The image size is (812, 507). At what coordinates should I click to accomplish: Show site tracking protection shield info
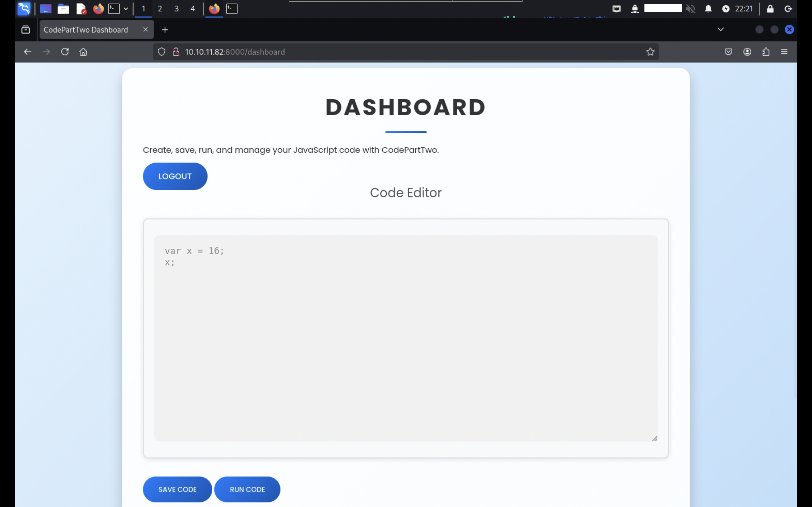(161, 52)
